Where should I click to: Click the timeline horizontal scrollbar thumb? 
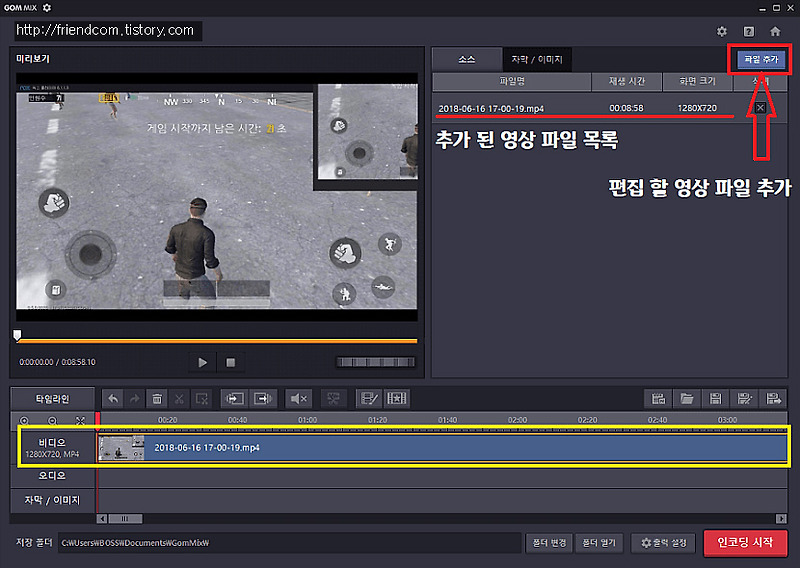125,519
